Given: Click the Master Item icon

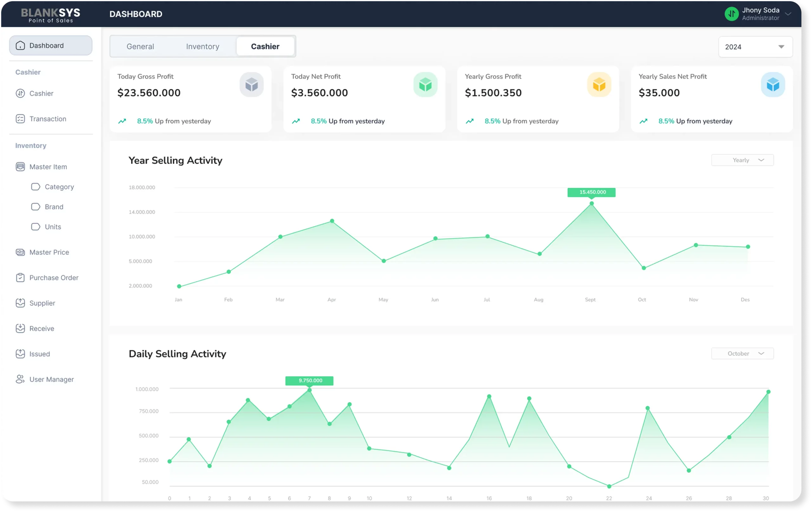Looking at the screenshot, I should [20, 167].
